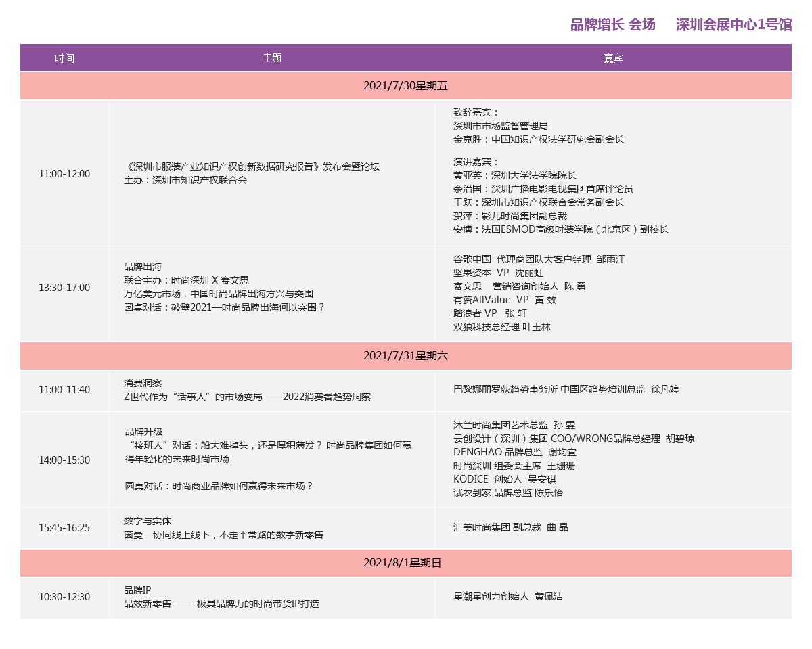This screenshot has width=812, height=649.
Task: Click the 巴黎娜丽罗荻趋势事务所 徐凡婷 guest line
Action: [566, 390]
